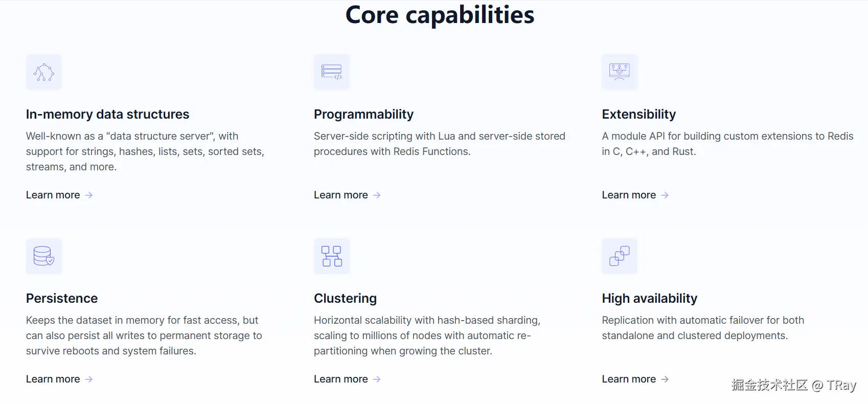
Task: Click the Programmability card title
Action: (363, 115)
